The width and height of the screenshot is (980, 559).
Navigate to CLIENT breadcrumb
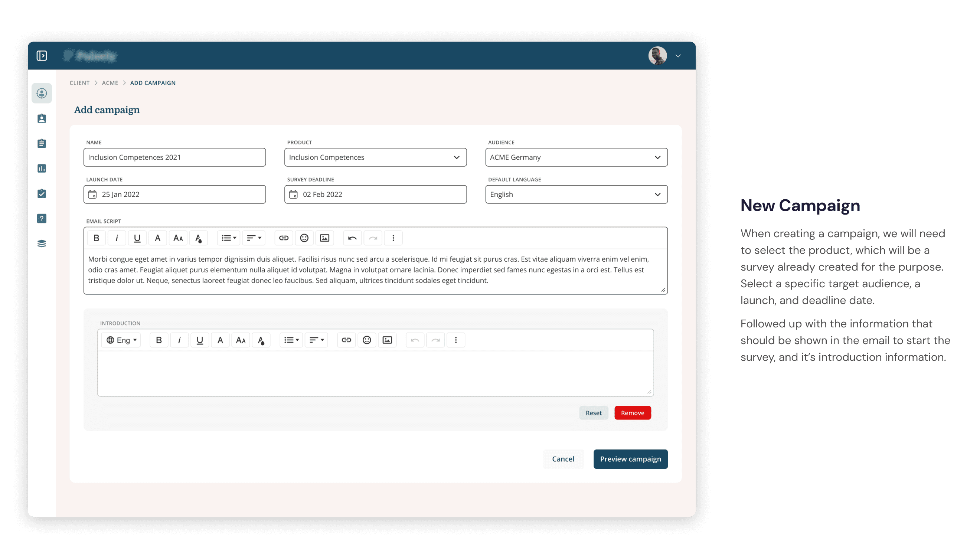(79, 83)
